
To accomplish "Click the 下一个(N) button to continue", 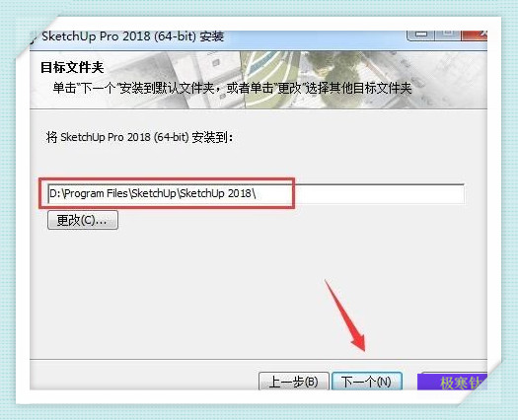I will tap(367, 382).
